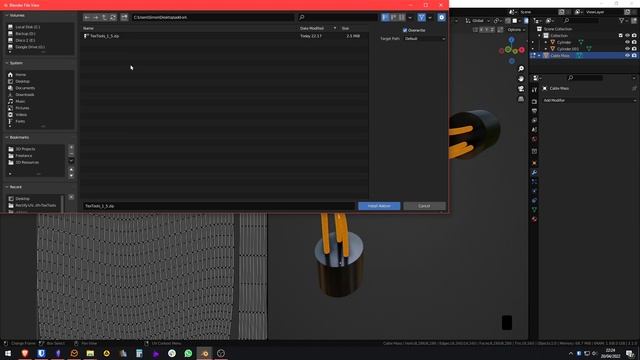Go back to previous folder in file browser
640x360 pixels.
(87, 18)
